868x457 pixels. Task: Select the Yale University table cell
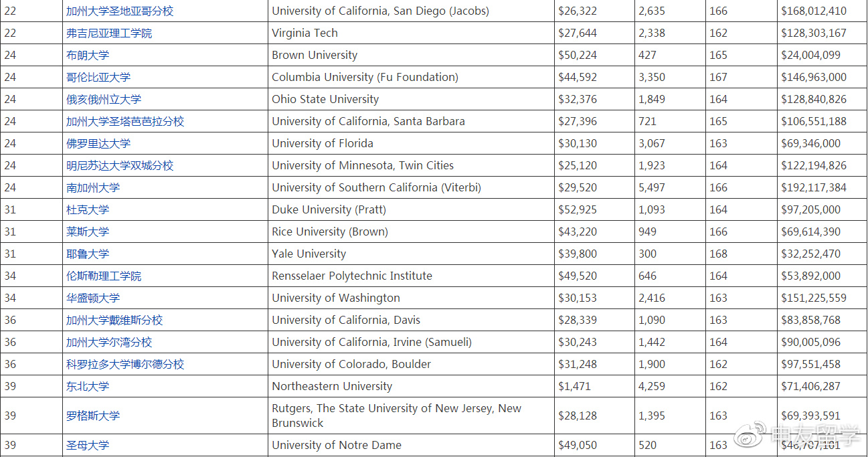tap(411, 254)
